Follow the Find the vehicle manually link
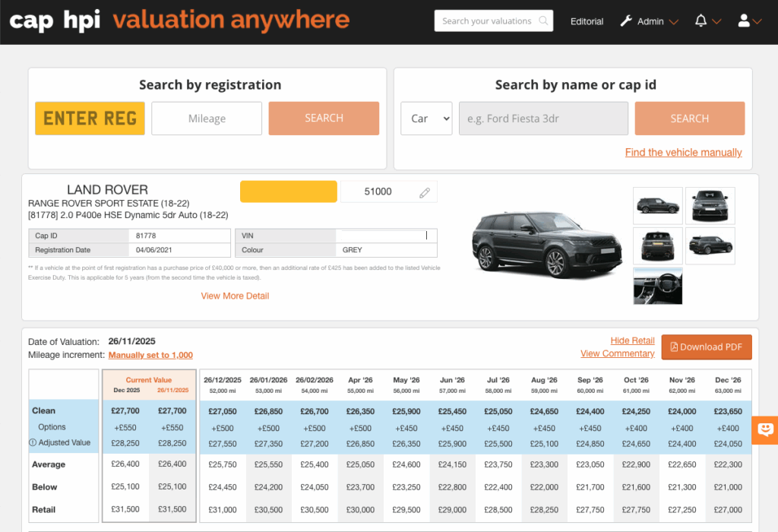 (x=683, y=153)
